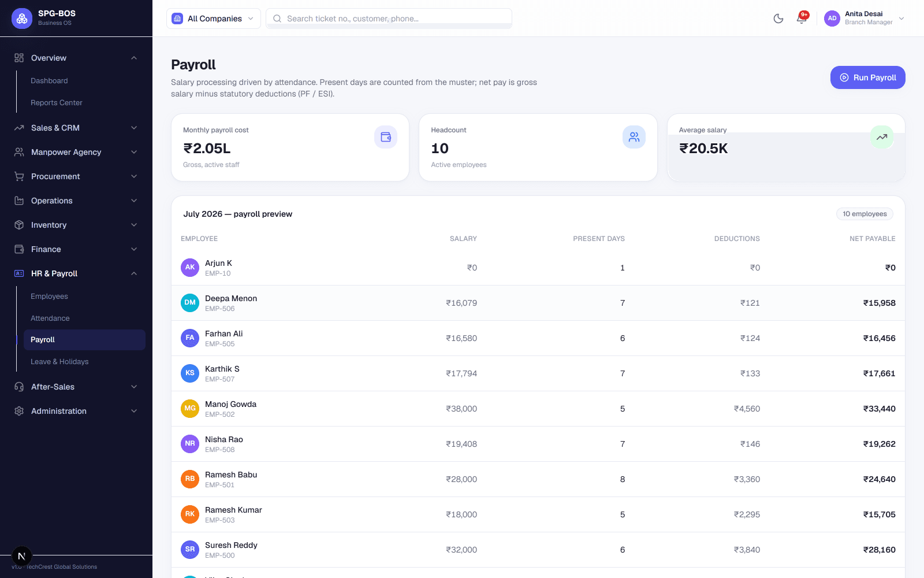This screenshot has width=924, height=578.
Task: Go to Employees page
Action: coord(84,297)
